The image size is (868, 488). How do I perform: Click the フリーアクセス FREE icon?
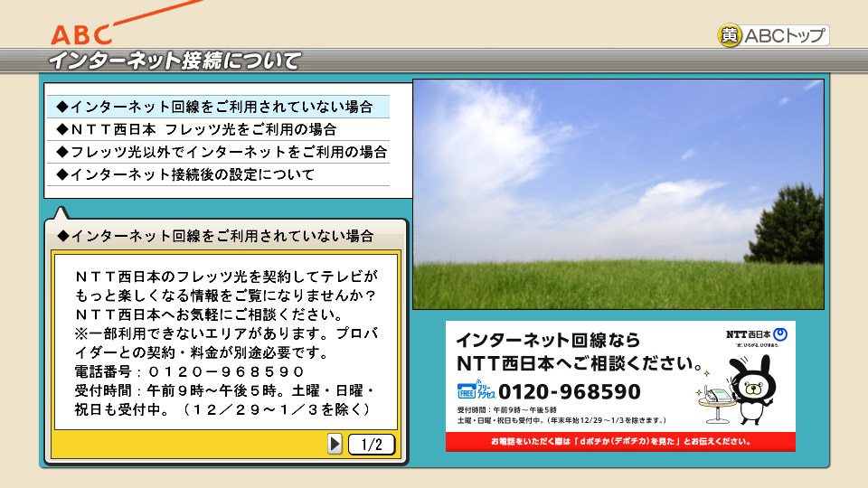coord(476,389)
